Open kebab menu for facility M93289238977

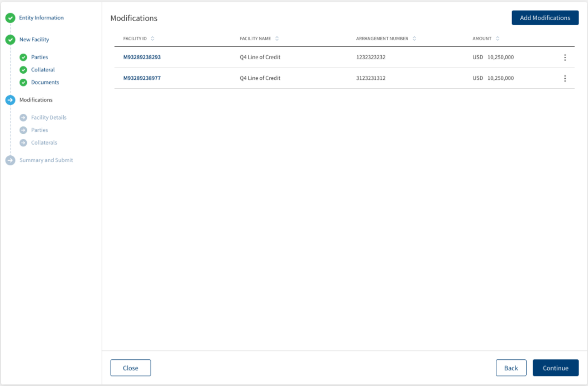(x=565, y=78)
